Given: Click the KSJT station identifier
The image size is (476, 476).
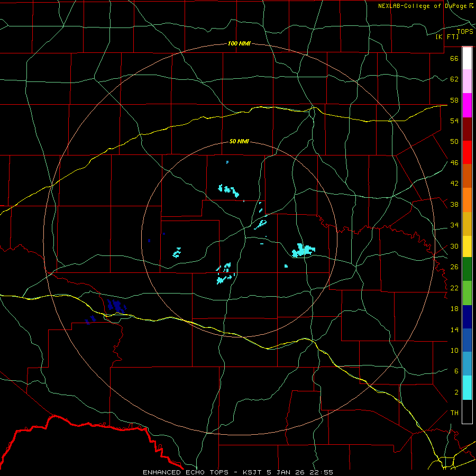Looking at the screenshot, I should click(x=253, y=472).
